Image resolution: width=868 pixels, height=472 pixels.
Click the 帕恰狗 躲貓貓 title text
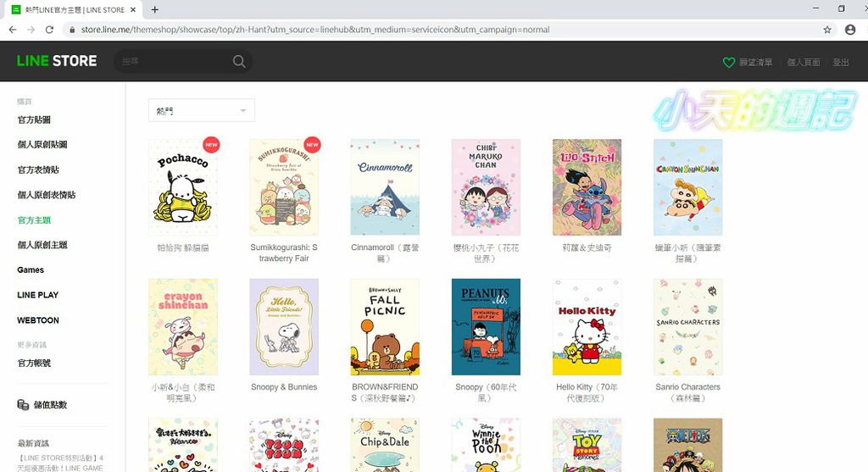click(x=183, y=248)
